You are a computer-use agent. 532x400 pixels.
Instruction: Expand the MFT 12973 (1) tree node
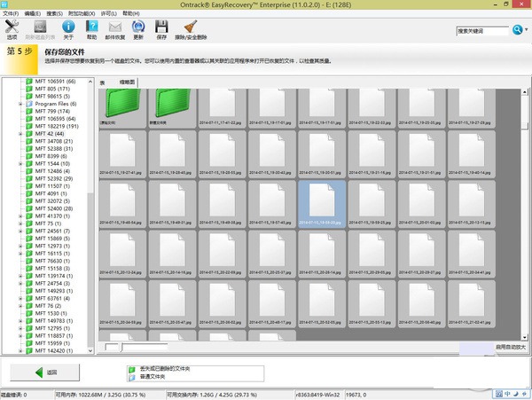pos(20,246)
